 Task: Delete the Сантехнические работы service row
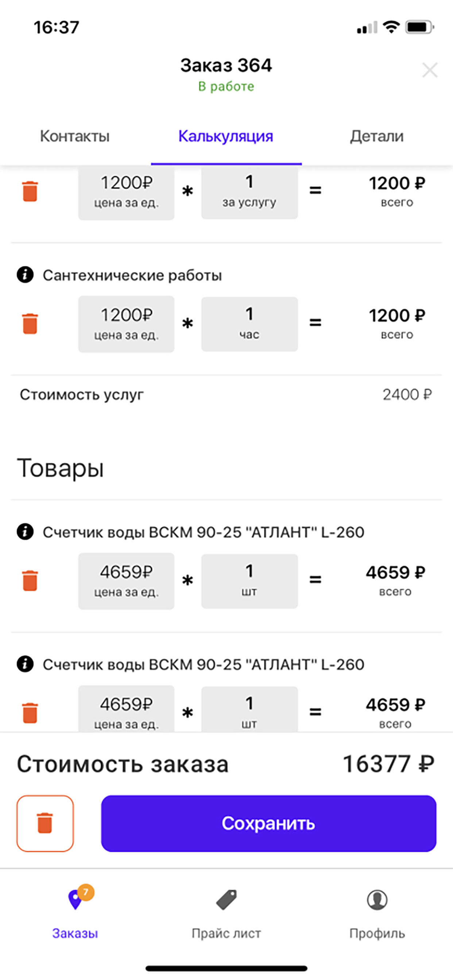[30, 323]
